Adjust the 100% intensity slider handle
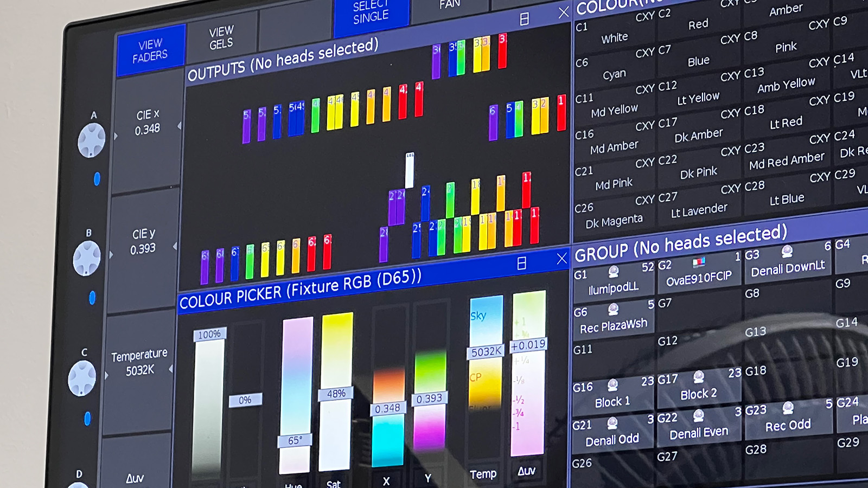 click(x=209, y=335)
